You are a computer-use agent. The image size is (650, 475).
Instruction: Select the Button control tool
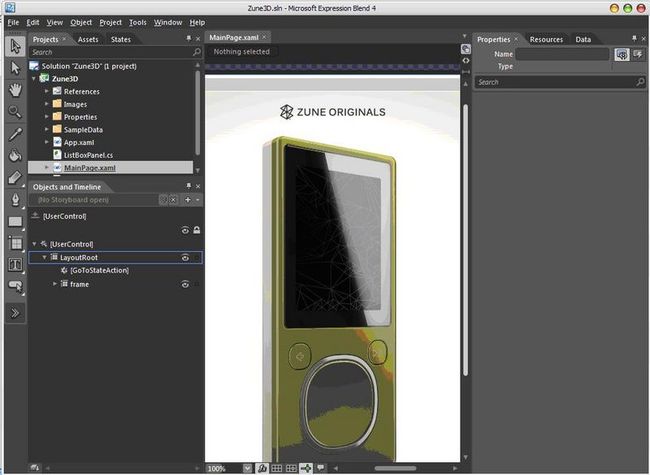(15, 286)
